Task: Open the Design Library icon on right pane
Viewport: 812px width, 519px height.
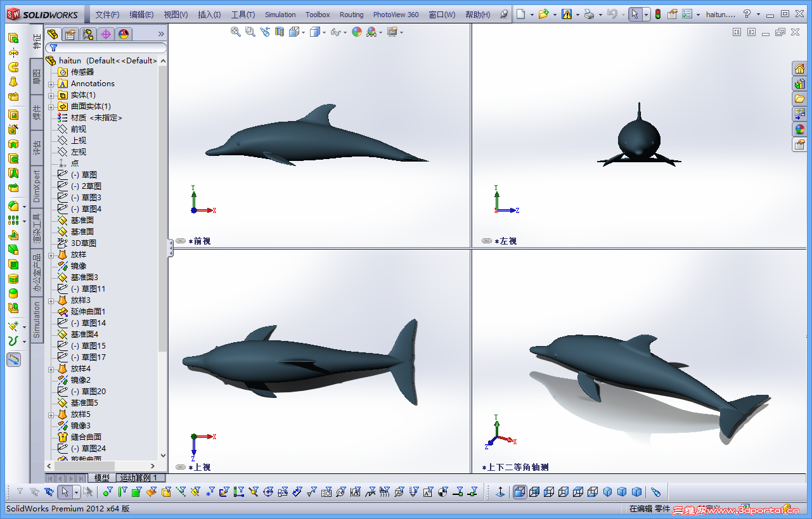Action: click(x=800, y=84)
